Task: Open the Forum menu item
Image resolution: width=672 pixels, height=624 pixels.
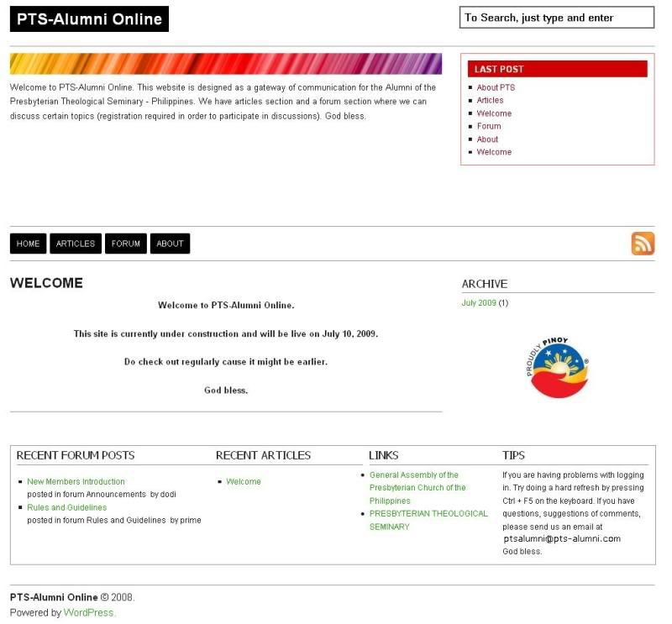Action: (x=125, y=244)
